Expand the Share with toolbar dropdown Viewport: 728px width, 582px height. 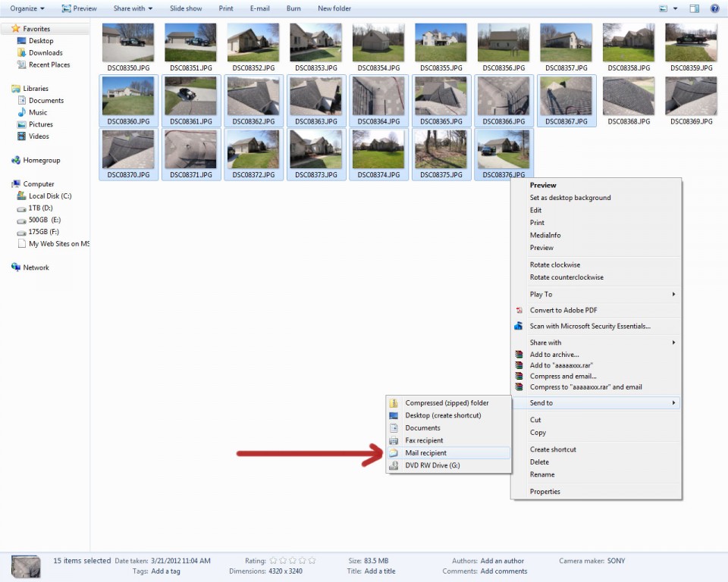click(x=133, y=8)
